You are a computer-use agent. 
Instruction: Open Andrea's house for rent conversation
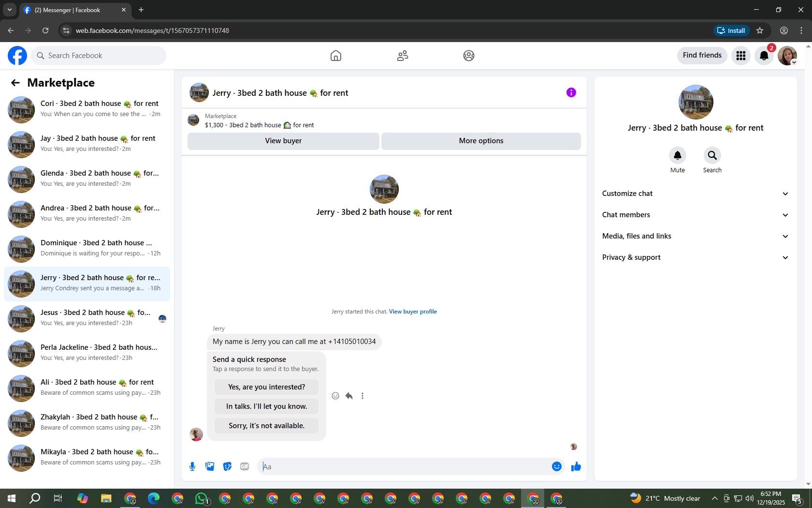coord(87,214)
